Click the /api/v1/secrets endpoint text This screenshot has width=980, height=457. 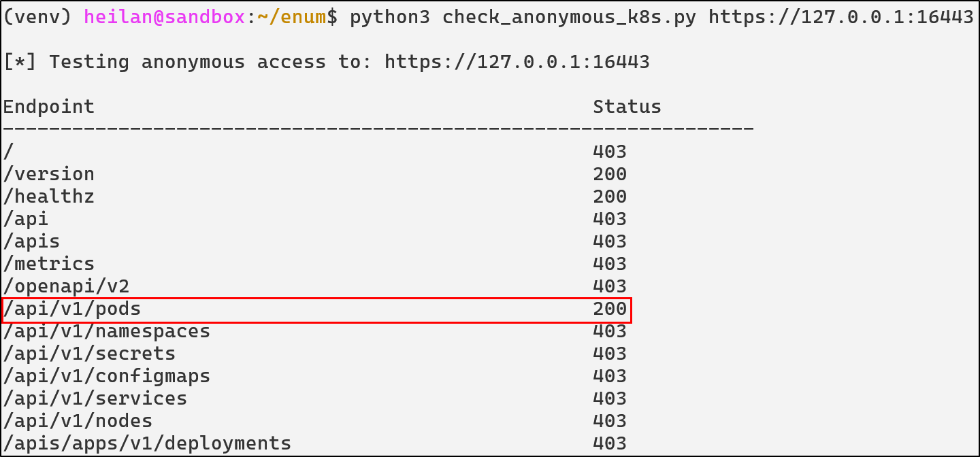pyautogui.click(x=90, y=354)
